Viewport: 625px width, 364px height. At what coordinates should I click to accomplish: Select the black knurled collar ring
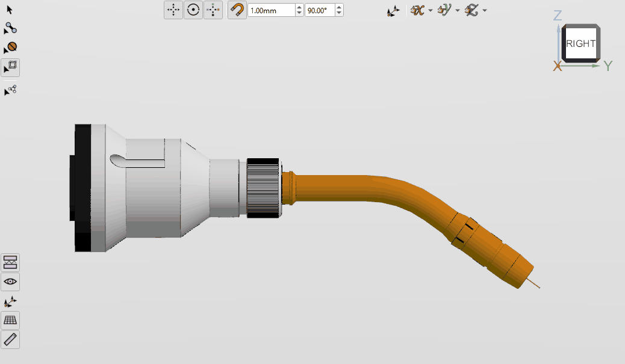point(263,188)
